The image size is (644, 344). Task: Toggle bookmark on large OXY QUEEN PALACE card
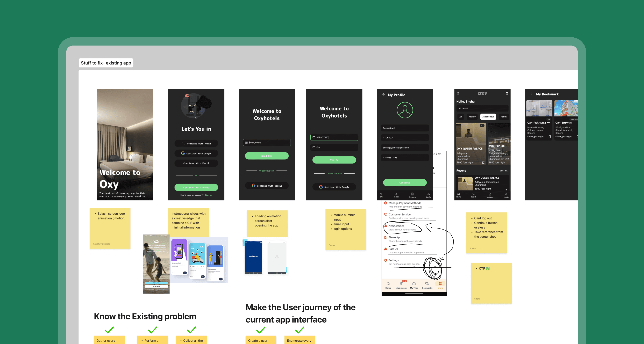483,163
